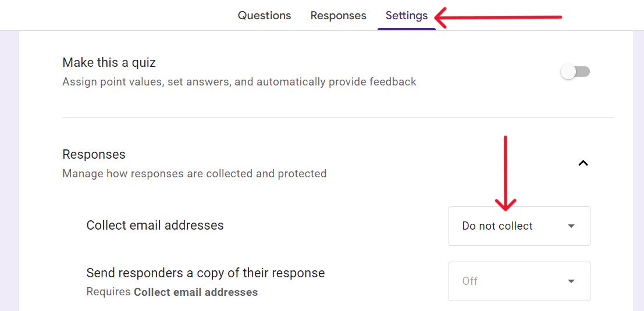The width and height of the screenshot is (644, 311).
Task: Click Send responders a copy label
Action: click(x=205, y=273)
